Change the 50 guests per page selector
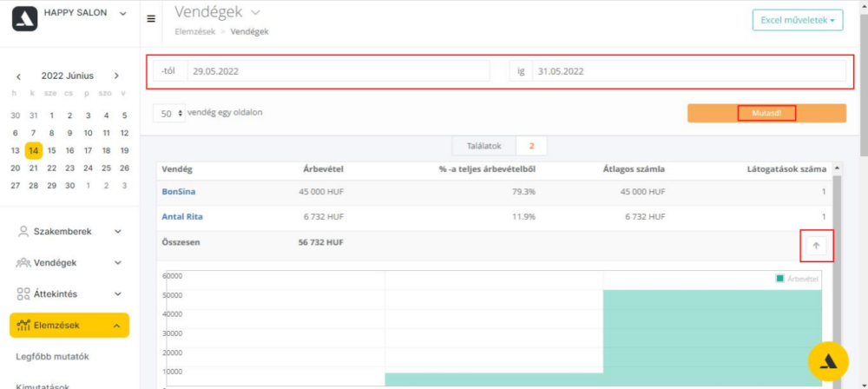This screenshot has width=868, height=389. [x=169, y=113]
